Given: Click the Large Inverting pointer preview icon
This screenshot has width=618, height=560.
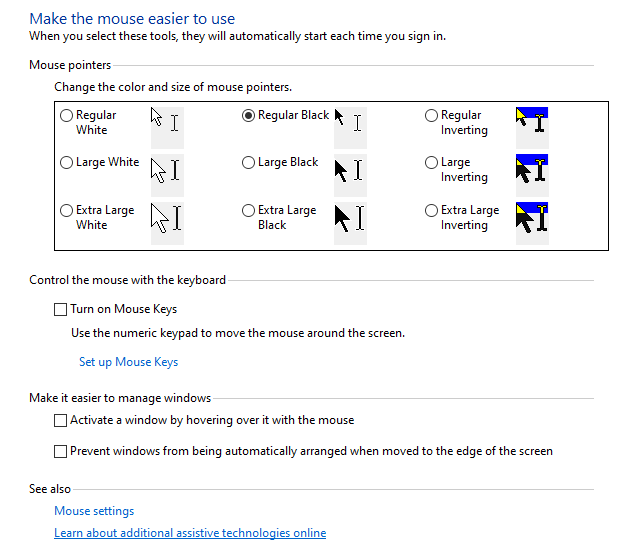Looking at the screenshot, I should [x=532, y=169].
